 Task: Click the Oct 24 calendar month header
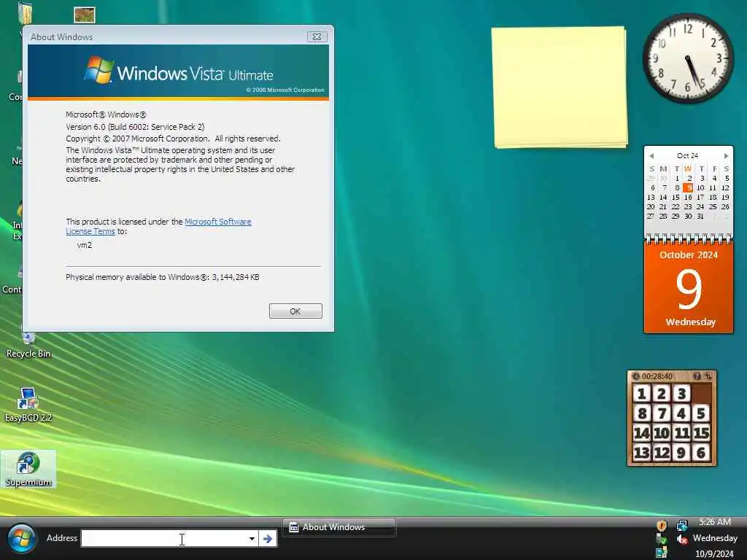pos(687,156)
